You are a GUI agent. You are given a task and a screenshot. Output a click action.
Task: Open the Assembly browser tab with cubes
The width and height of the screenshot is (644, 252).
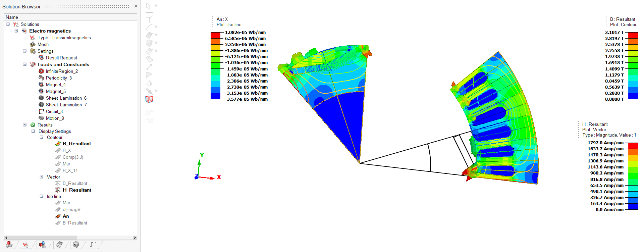tap(9, 245)
